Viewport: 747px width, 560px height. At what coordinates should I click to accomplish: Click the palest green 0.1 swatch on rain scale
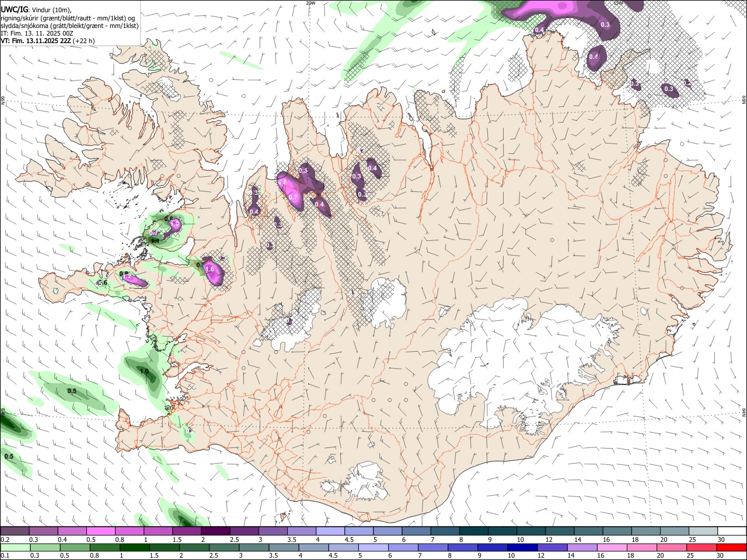[x=16, y=548]
